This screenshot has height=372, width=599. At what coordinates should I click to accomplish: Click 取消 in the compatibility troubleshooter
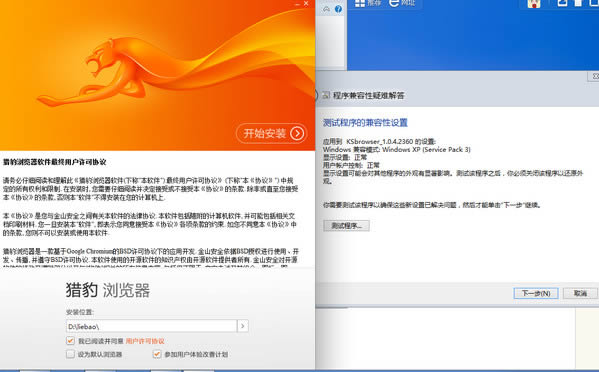pyautogui.click(x=580, y=293)
